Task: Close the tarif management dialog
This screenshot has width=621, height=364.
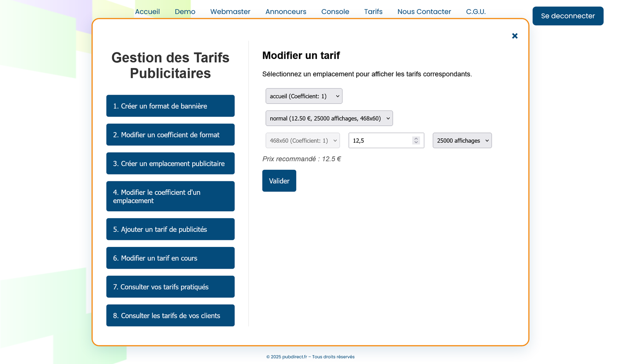Action: (x=515, y=36)
